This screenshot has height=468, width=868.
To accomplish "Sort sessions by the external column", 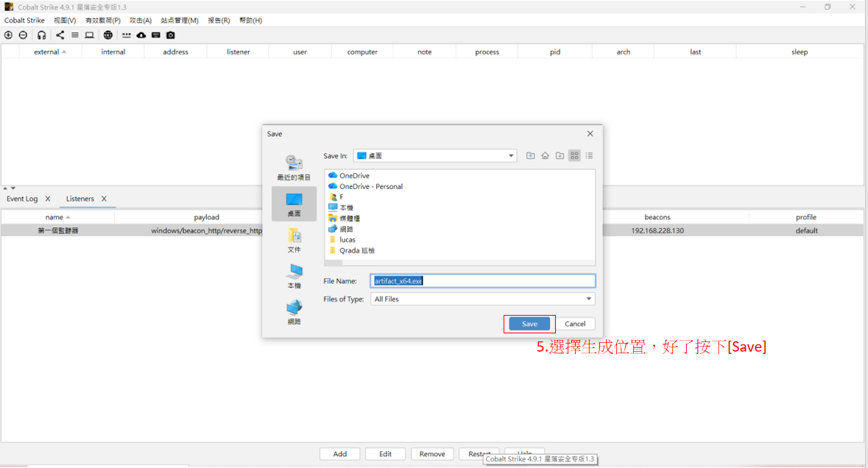I will click(50, 52).
